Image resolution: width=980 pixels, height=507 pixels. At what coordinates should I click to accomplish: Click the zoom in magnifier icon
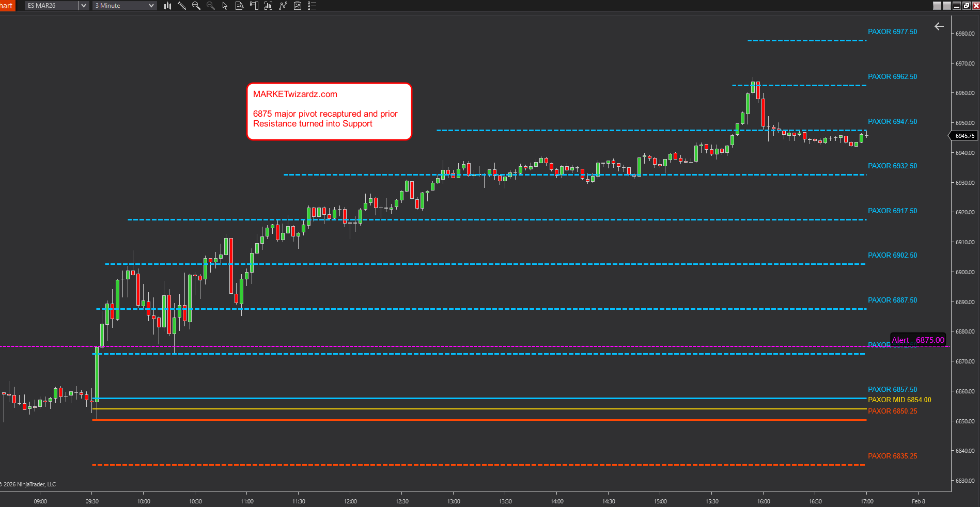[196, 6]
